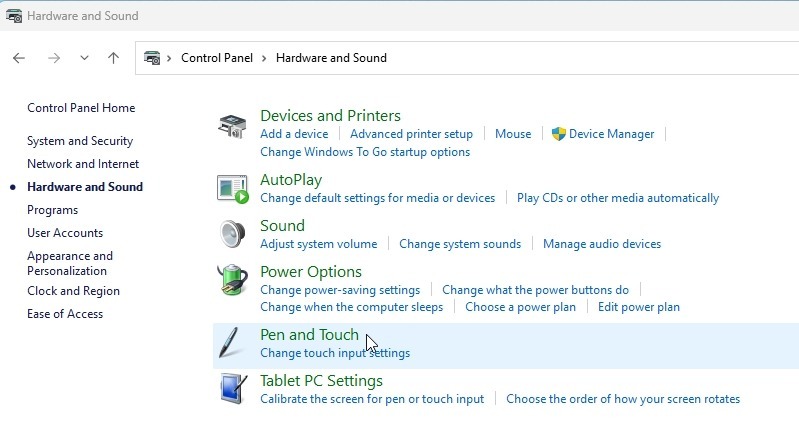Expand chevron after Control Panel in breadcrumb
Image resolution: width=799 pixels, height=433 pixels.
pyautogui.click(x=265, y=58)
